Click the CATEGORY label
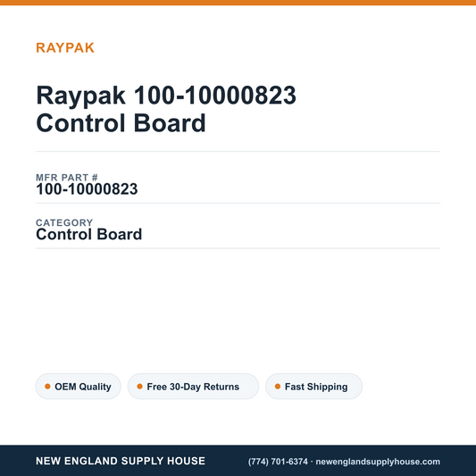This screenshot has width=476, height=476. point(64,222)
